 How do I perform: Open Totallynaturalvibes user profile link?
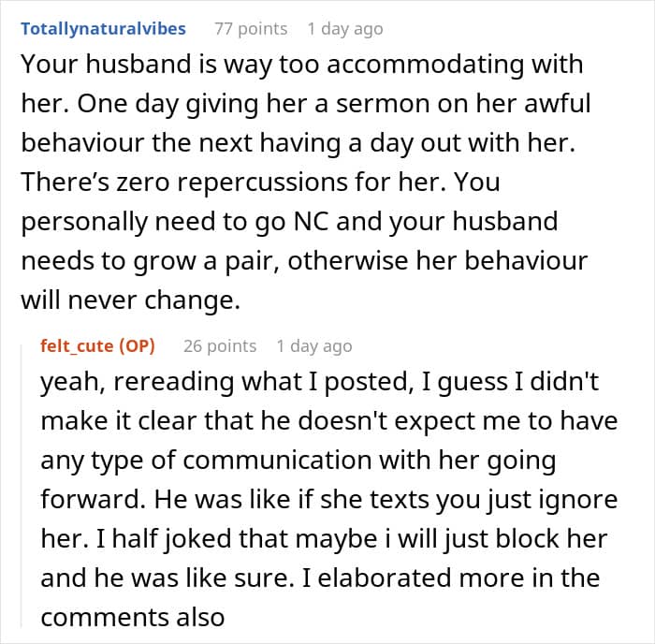coord(103,28)
